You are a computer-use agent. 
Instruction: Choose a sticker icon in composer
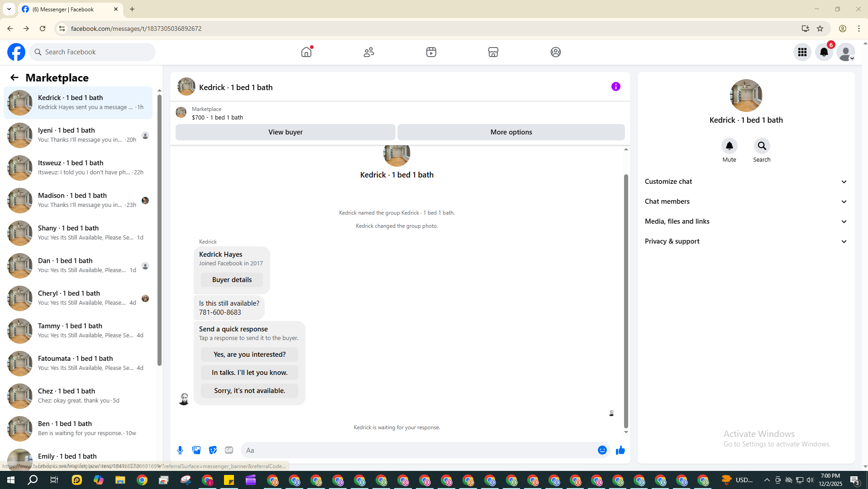point(213,450)
